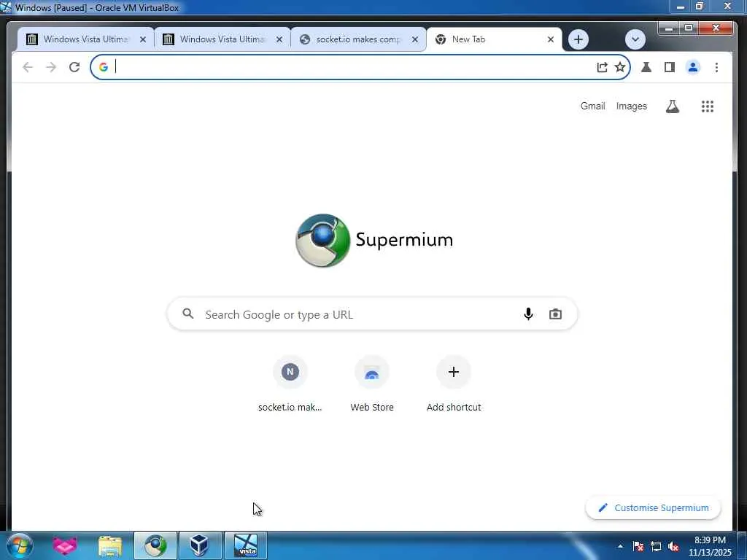Open the Gmail link

click(x=592, y=106)
